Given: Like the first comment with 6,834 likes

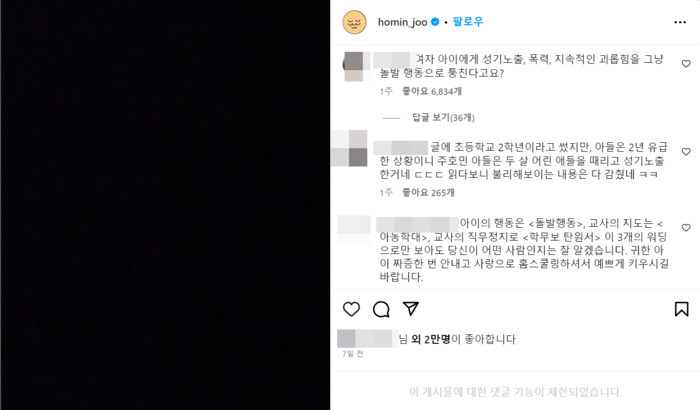Looking at the screenshot, I should [x=686, y=64].
